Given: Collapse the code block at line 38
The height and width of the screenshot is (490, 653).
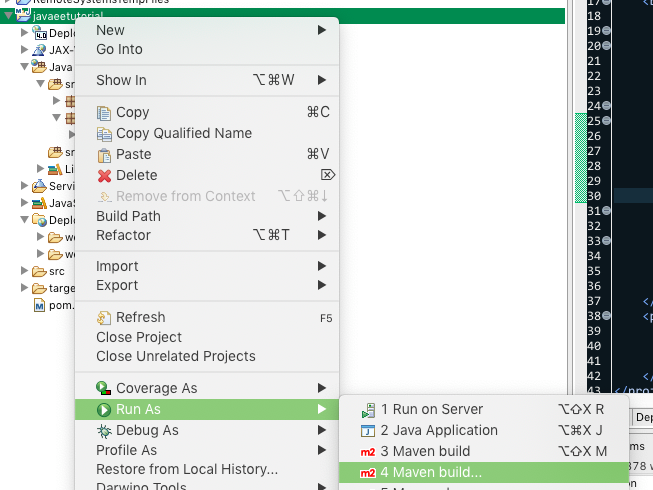Looking at the screenshot, I should click(x=607, y=316).
